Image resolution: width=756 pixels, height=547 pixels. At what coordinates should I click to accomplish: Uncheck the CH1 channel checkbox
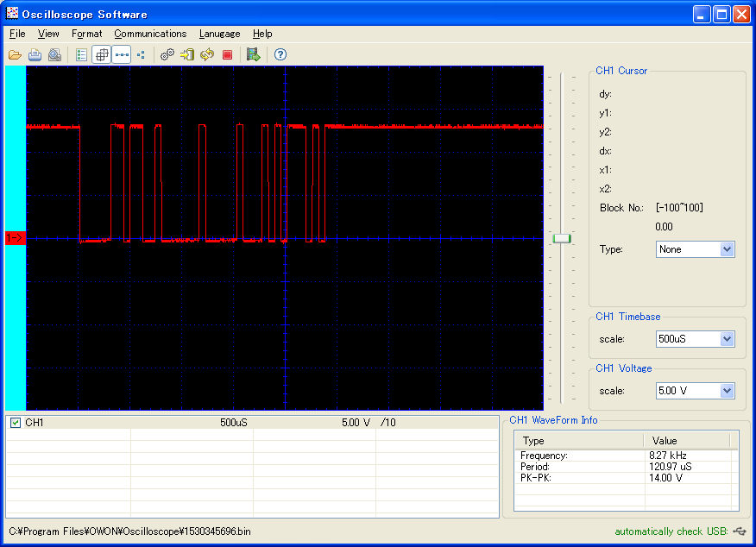coord(16,423)
